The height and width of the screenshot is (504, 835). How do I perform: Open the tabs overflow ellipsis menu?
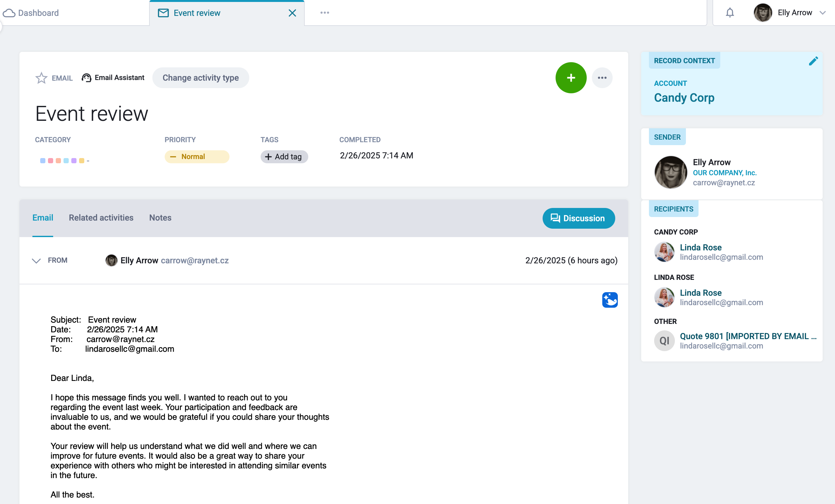point(325,13)
